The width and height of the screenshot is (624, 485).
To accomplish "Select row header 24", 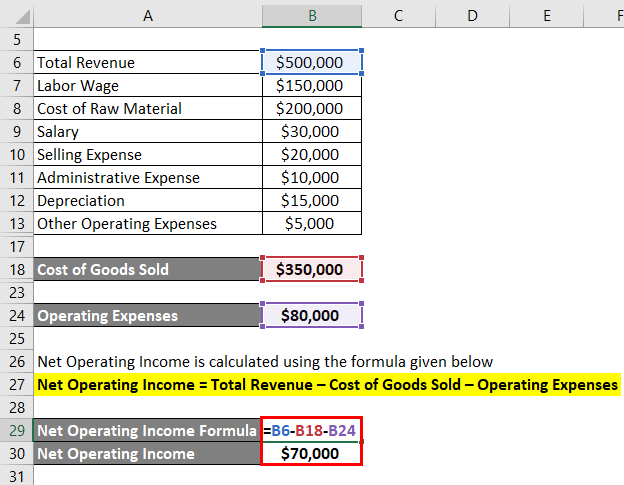I will pos(16,315).
